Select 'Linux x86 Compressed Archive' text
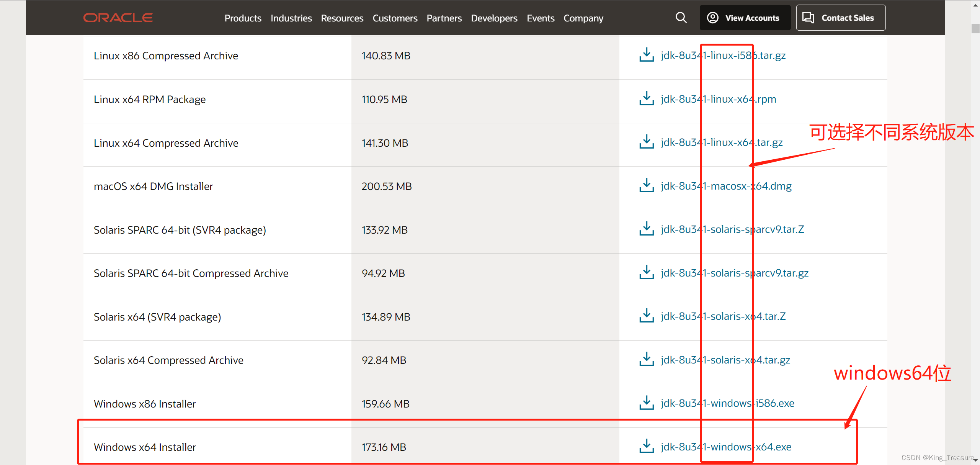Image resolution: width=980 pixels, height=465 pixels. (166, 56)
